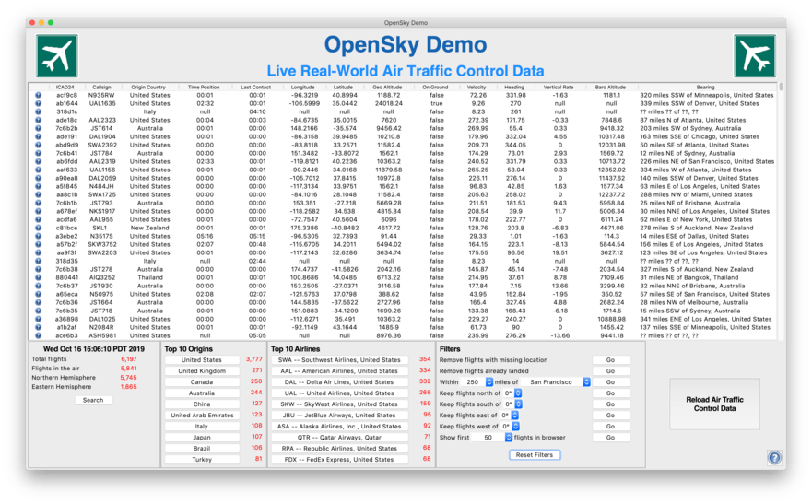Click info icon for flight JST614
The height and width of the screenshot is (504, 812).
click(39, 128)
